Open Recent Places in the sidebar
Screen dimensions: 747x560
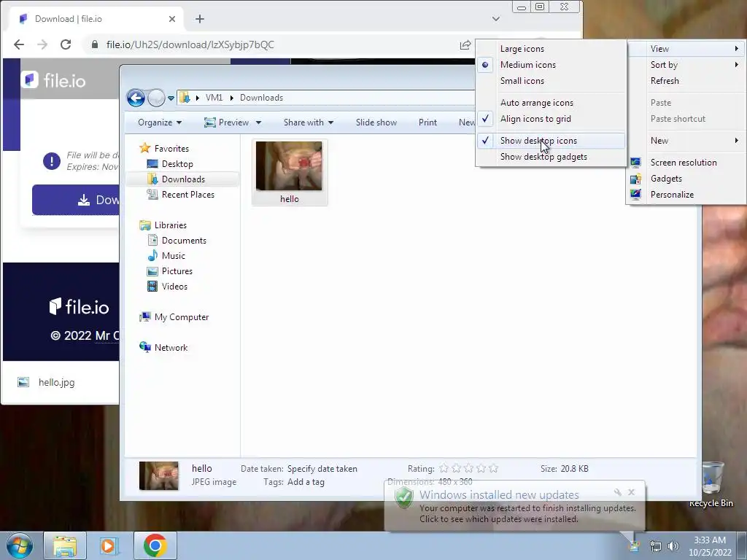(x=187, y=194)
